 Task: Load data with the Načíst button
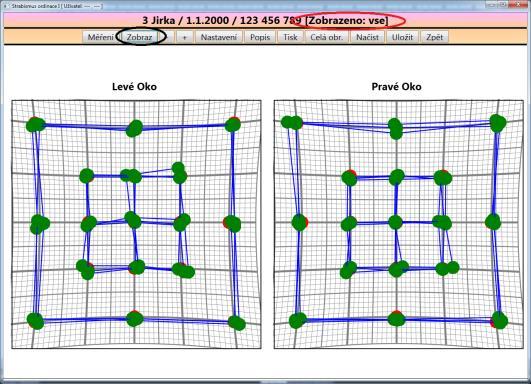pos(367,37)
